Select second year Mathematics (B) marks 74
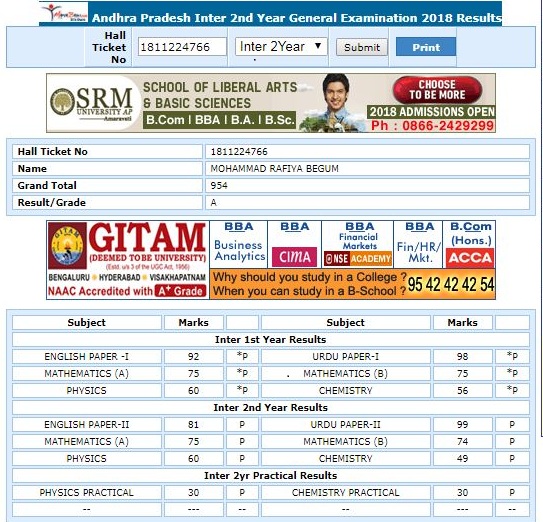Viewport: 543px width, 522px height. (463, 441)
